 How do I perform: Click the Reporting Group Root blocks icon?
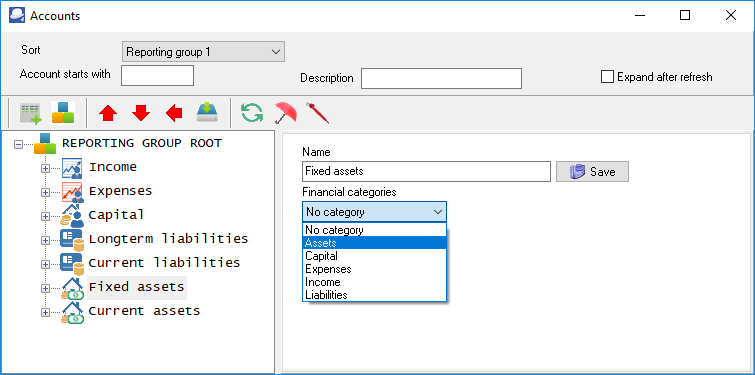[x=45, y=143]
